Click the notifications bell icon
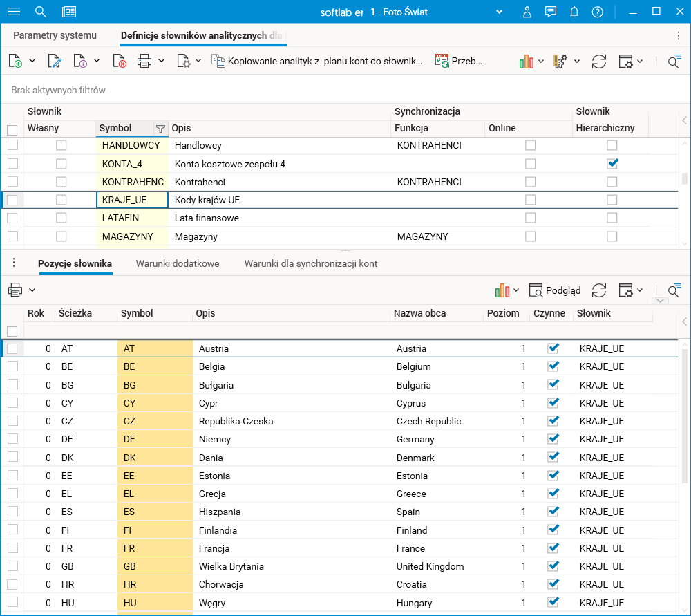 point(574,12)
